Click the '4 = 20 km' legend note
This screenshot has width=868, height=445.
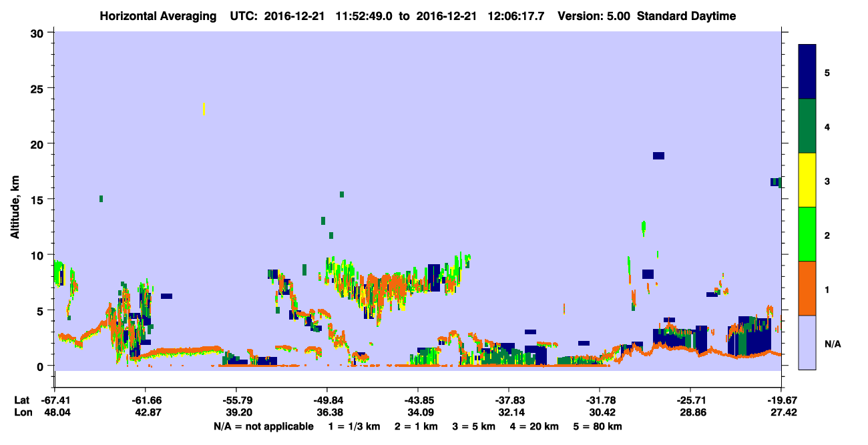point(535,426)
